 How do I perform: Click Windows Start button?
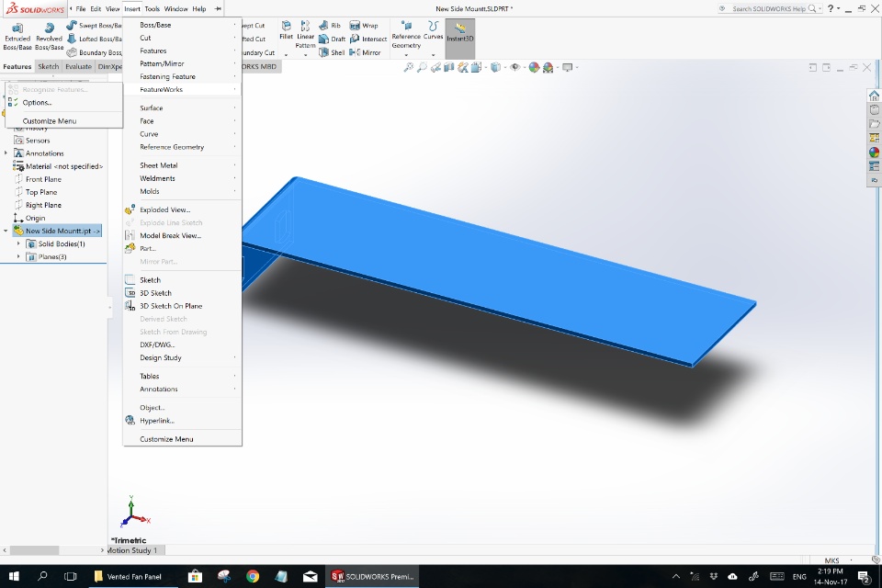[14, 576]
